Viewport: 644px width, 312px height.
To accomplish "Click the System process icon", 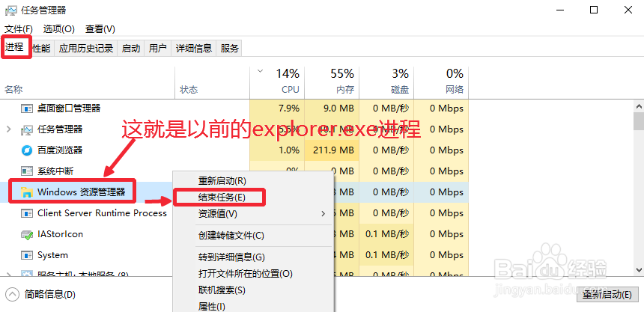I will [x=27, y=255].
